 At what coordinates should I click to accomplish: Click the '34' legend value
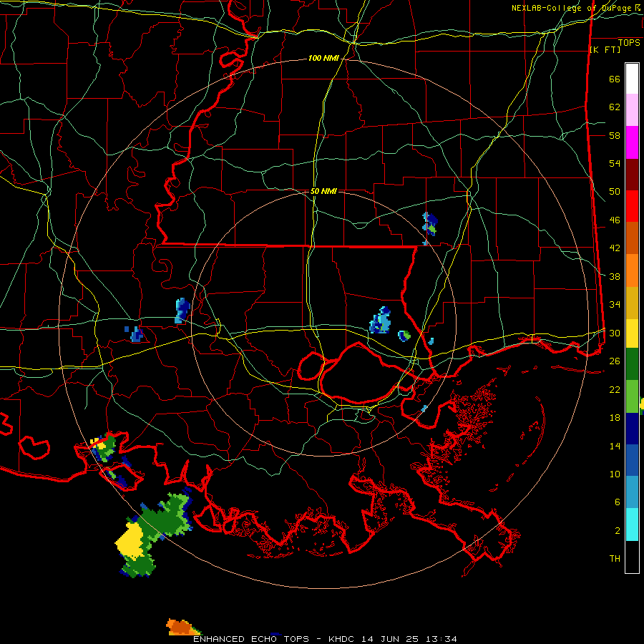point(615,305)
